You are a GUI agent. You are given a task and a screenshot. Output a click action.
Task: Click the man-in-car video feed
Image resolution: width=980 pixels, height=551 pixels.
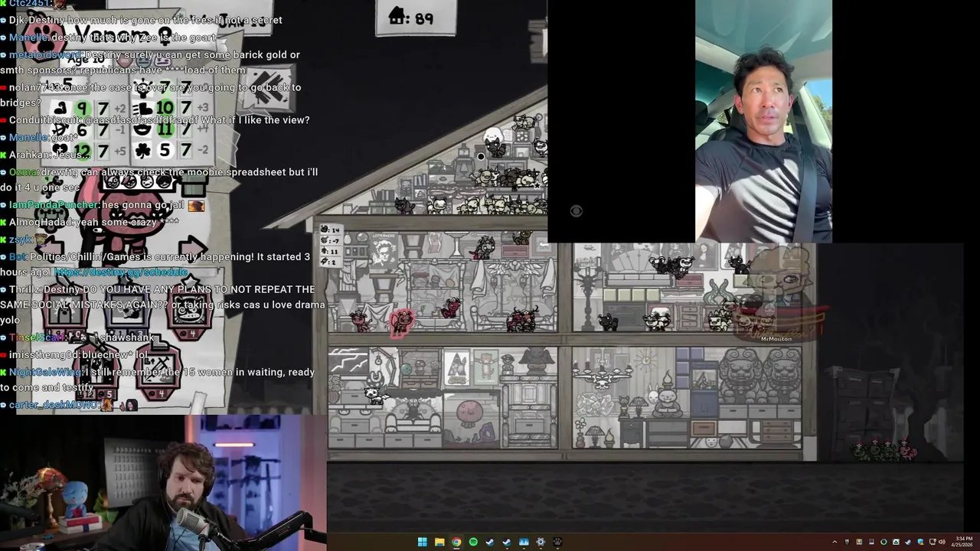tap(763, 121)
